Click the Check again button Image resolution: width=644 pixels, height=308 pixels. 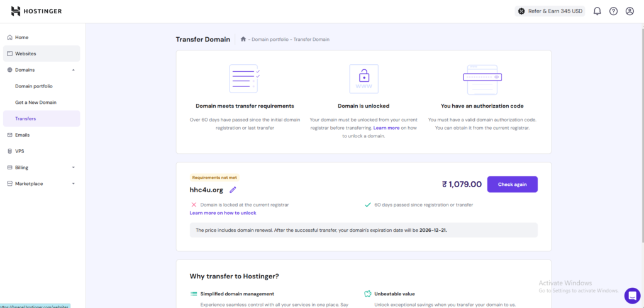pos(512,184)
